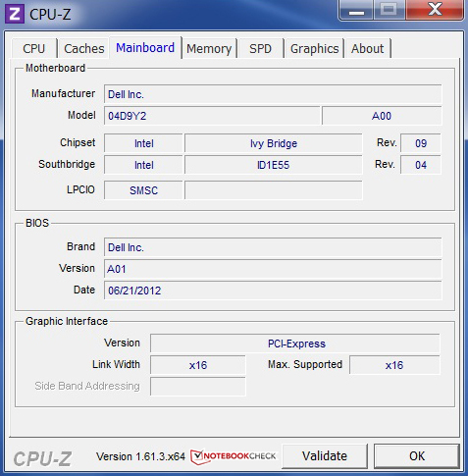Click the Motherboard group heading

56,68
